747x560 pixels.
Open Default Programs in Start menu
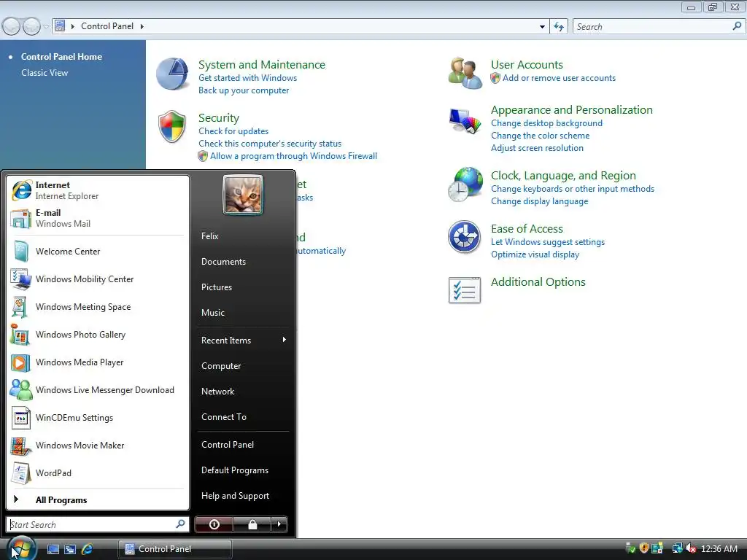[235, 470]
